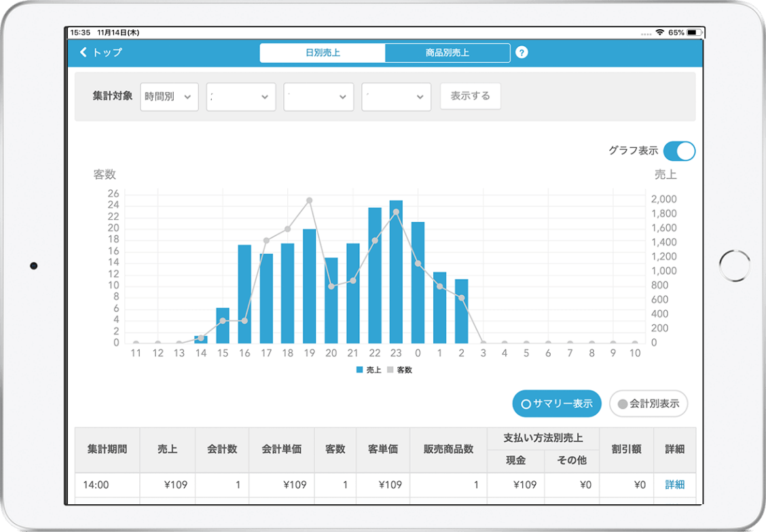The image size is (766, 532).
Task: Click the gray 客数 legend marker
Action: click(x=391, y=370)
